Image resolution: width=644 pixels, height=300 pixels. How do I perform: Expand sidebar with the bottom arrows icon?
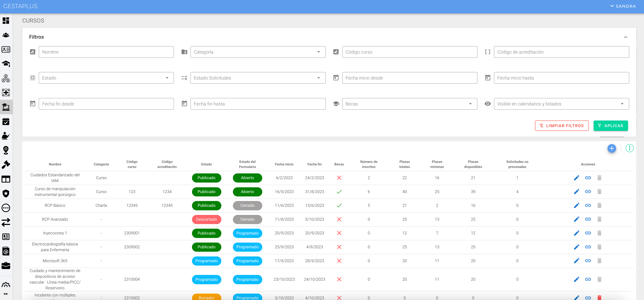[x=6, y=294]
